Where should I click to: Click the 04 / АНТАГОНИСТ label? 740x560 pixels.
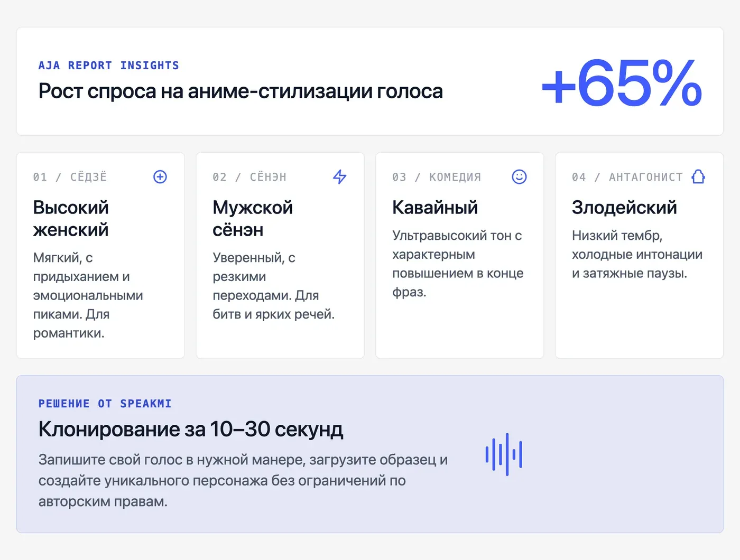627,177
